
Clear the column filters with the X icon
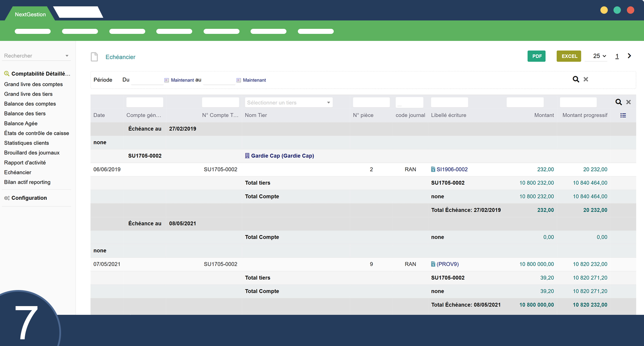(x=629, y=102)
